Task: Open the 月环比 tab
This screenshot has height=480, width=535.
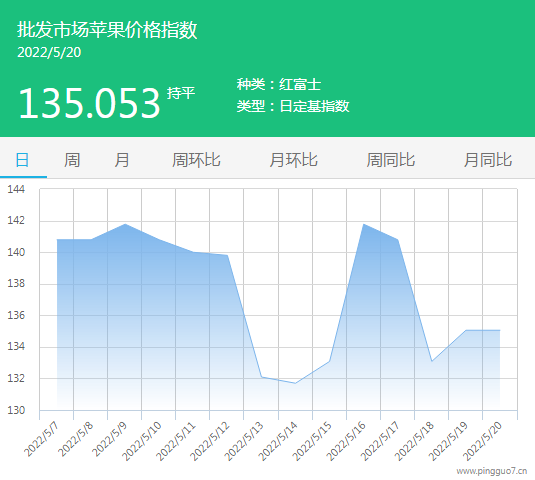Action: [x=293, y=160]
